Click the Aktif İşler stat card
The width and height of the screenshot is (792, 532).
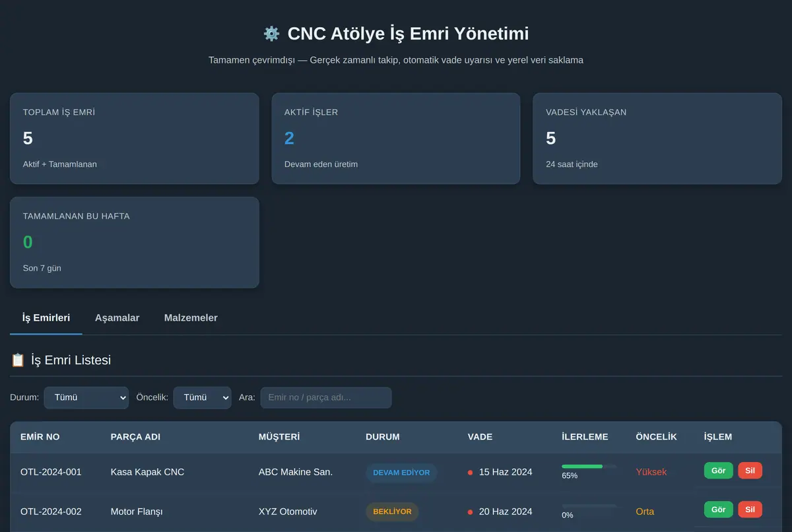(x=396, y=139)
